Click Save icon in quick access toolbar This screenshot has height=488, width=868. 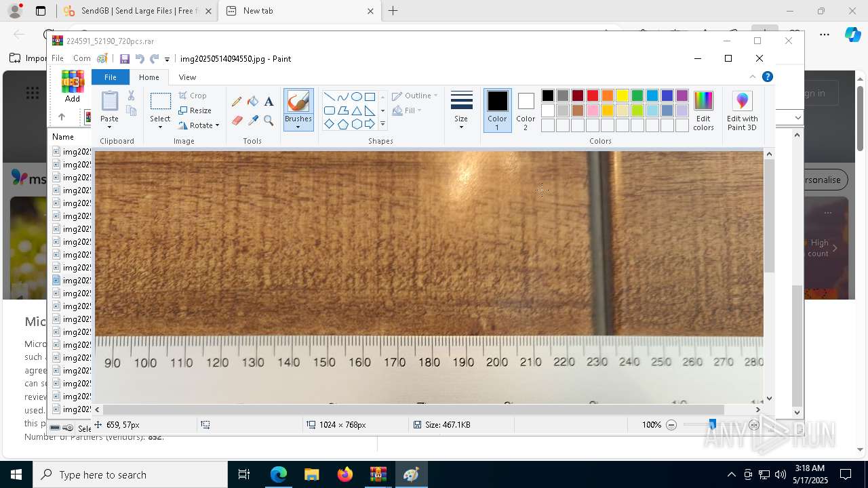(x=125, y=59)
